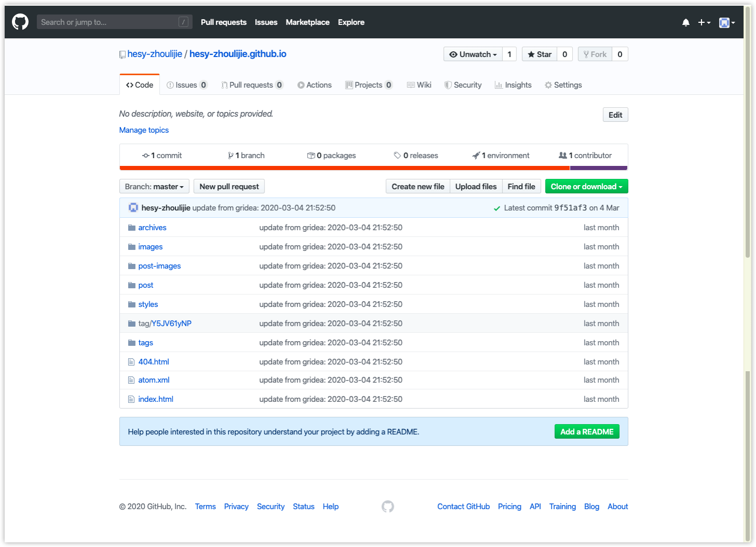Open the Unwatch dropdown button

pyautogui.click(x=473, y=54)
